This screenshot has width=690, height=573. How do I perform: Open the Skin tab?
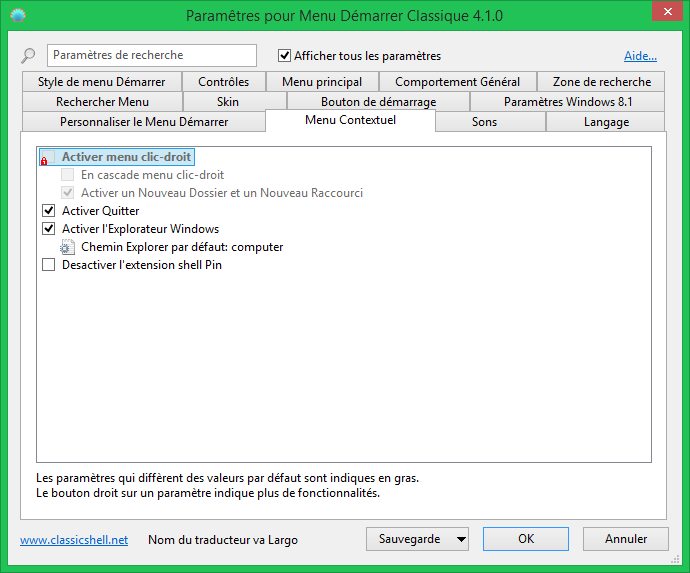point(228,102)
